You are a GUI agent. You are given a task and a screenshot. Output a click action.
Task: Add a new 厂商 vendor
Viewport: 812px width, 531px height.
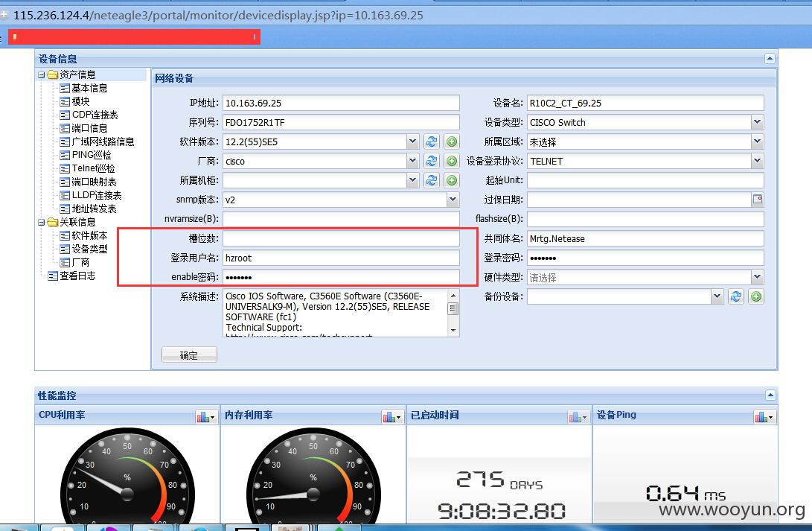[x=452, y=161]
